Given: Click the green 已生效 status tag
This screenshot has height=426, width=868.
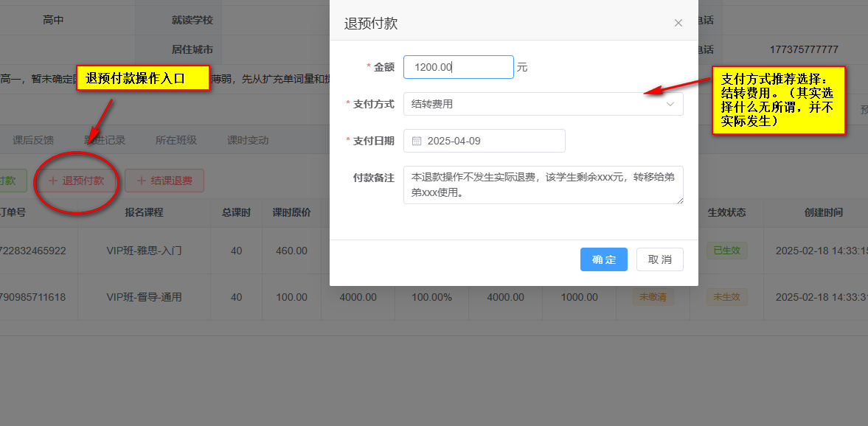Looking at the screenshot, I should 726,251.
